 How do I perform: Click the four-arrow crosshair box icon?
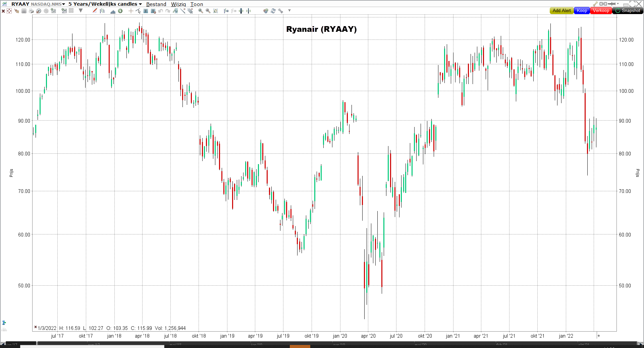tap(9, 11)
